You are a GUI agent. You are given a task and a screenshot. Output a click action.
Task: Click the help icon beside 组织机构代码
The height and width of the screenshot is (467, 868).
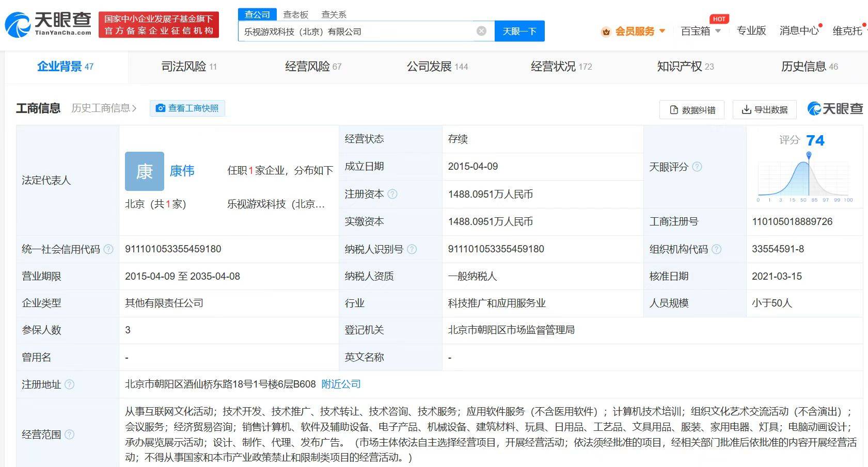pos(716,249)
